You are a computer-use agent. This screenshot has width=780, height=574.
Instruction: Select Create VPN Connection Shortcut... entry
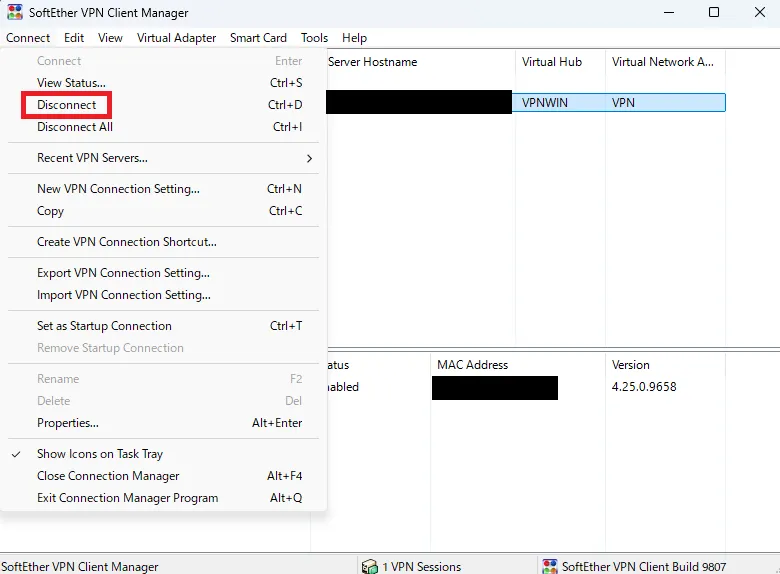[164, 242]
